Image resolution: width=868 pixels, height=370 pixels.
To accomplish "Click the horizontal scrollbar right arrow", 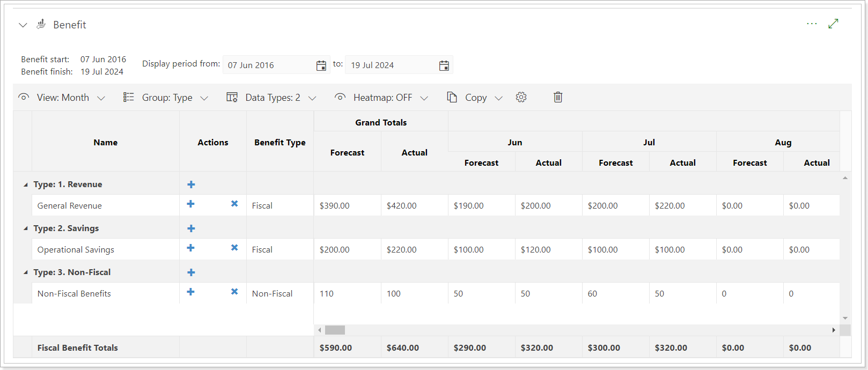I will point(834,330).
